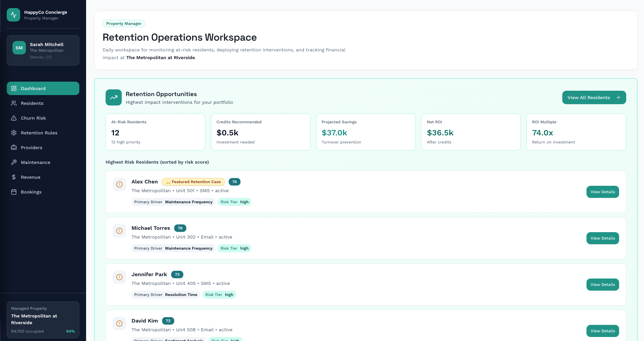
Task: Click Jennifer Park's risk score 73
Action: 177,274
